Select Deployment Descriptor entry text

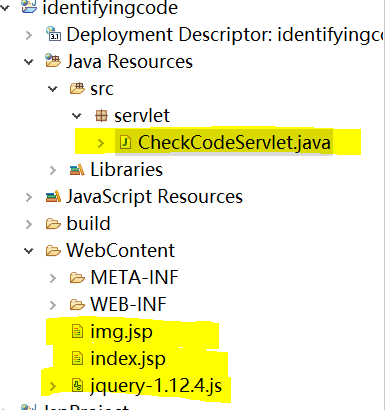tap(225, 35)
